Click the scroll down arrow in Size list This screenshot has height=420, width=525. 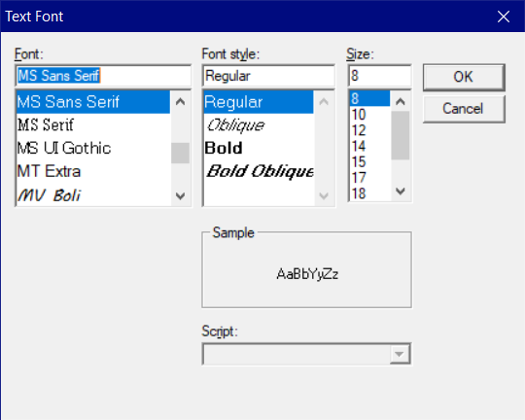click(x=401, y=192)
